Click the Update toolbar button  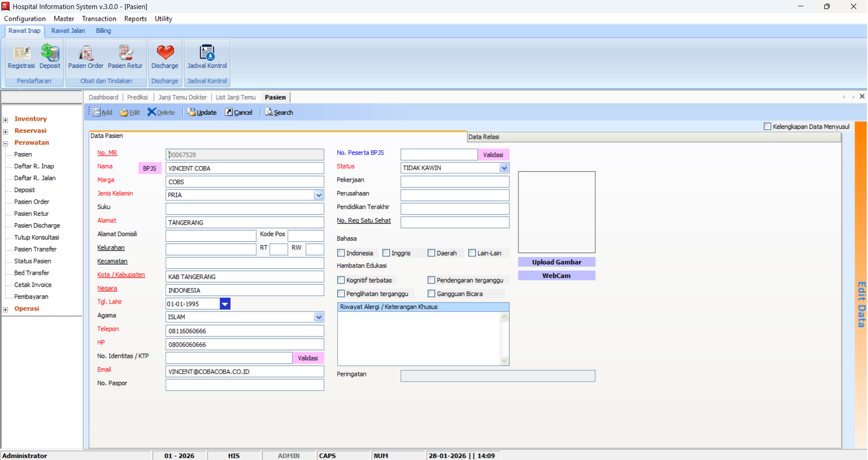[x=202, y=113]
